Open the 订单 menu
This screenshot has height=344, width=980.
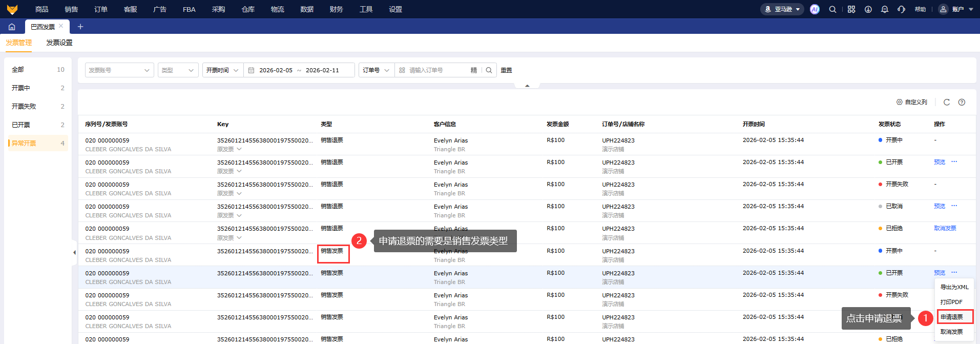(x=101, y=9)
